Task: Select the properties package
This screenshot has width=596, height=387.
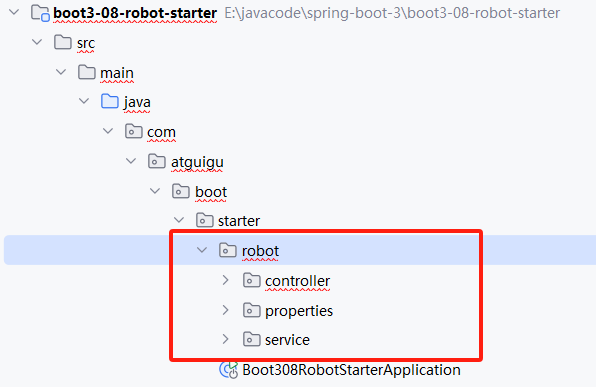Action: click(299, 311)
